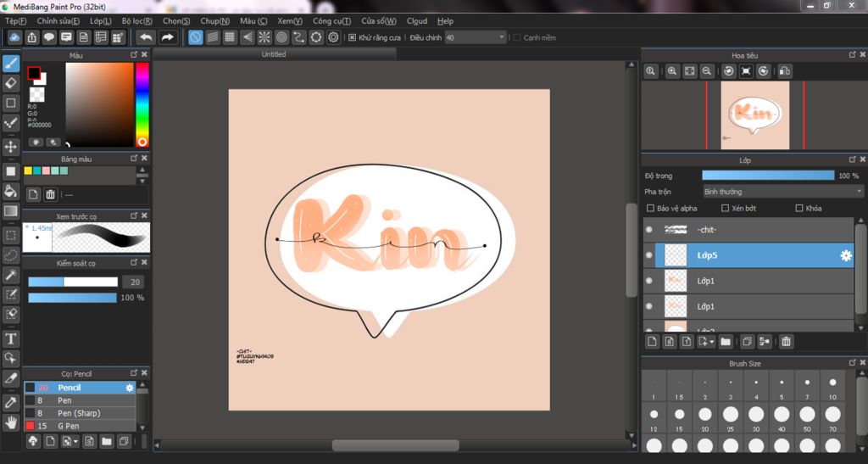Enable the concentric circle snap guide
This screenshot has height=464, width=868.
tap(281, 37)
